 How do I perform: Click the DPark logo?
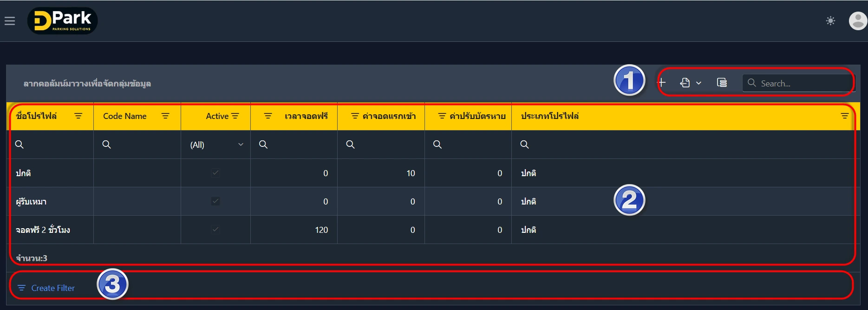click(x=62, y=21)
